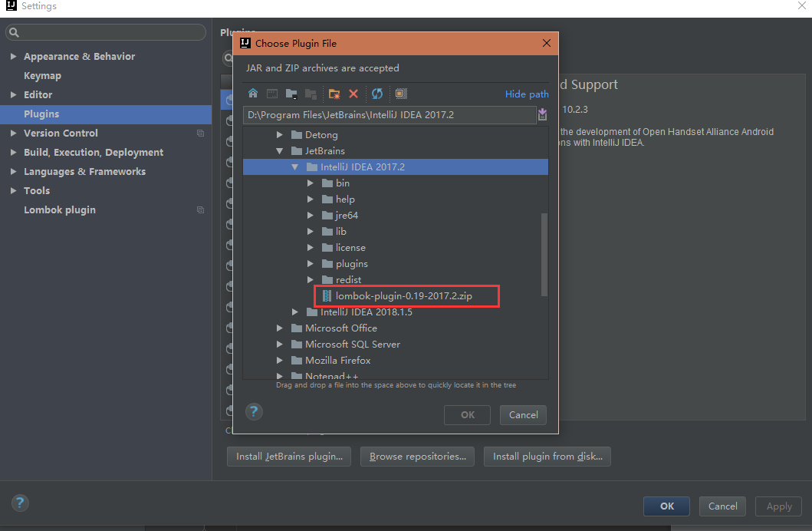Expand the help folder
The height and width of the screenshot is (531, 812).
point(311,199)
